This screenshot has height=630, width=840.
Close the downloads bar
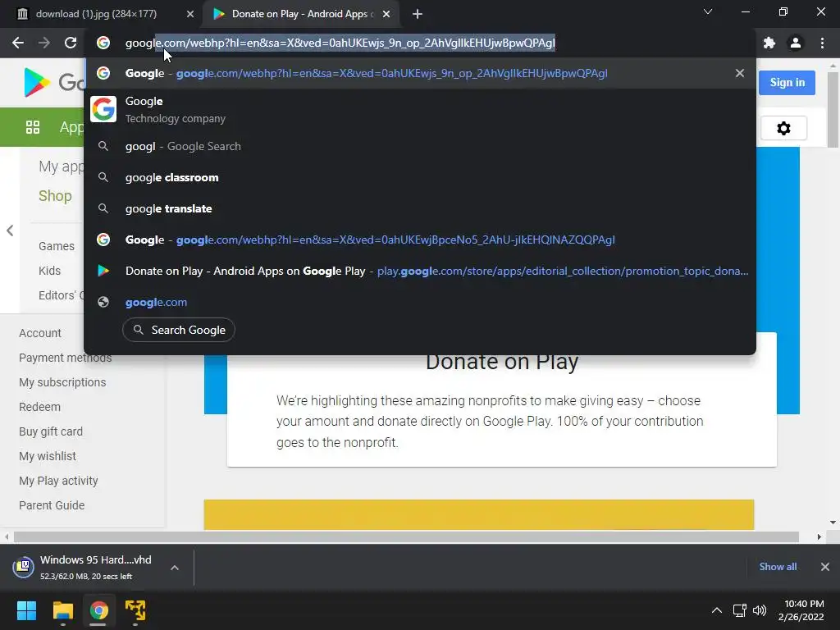[825, 567]
